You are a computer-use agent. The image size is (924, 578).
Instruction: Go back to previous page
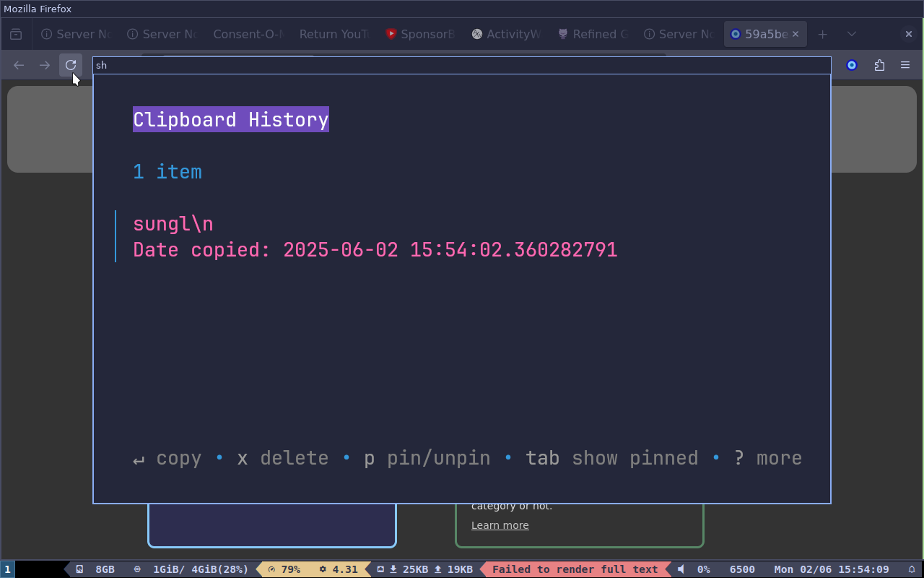pyautogui.click(x=19, y=65)
